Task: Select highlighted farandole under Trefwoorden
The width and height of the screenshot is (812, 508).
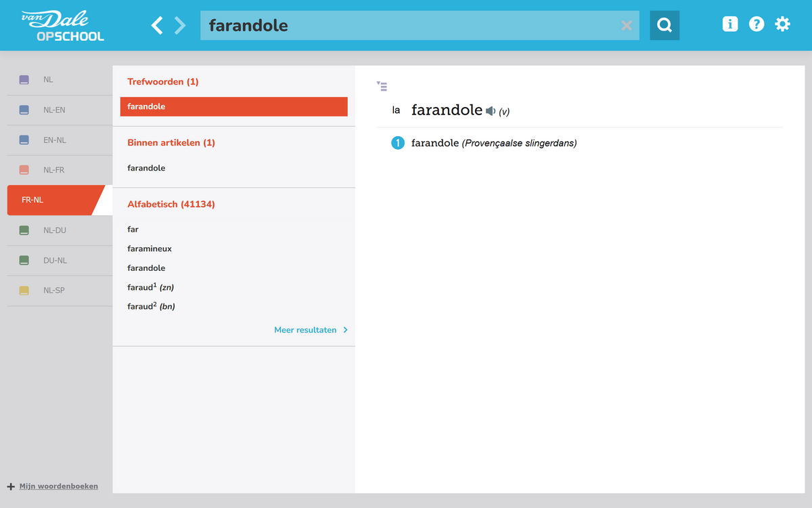Action: pos(234,106)
